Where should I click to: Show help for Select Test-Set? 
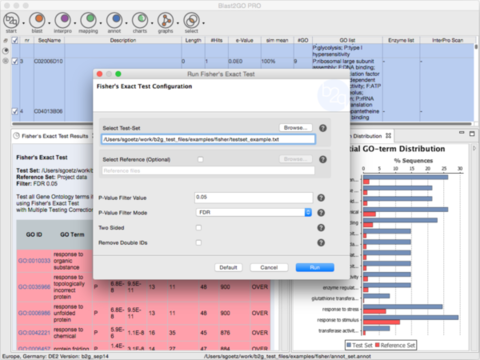tap(323, 128)
